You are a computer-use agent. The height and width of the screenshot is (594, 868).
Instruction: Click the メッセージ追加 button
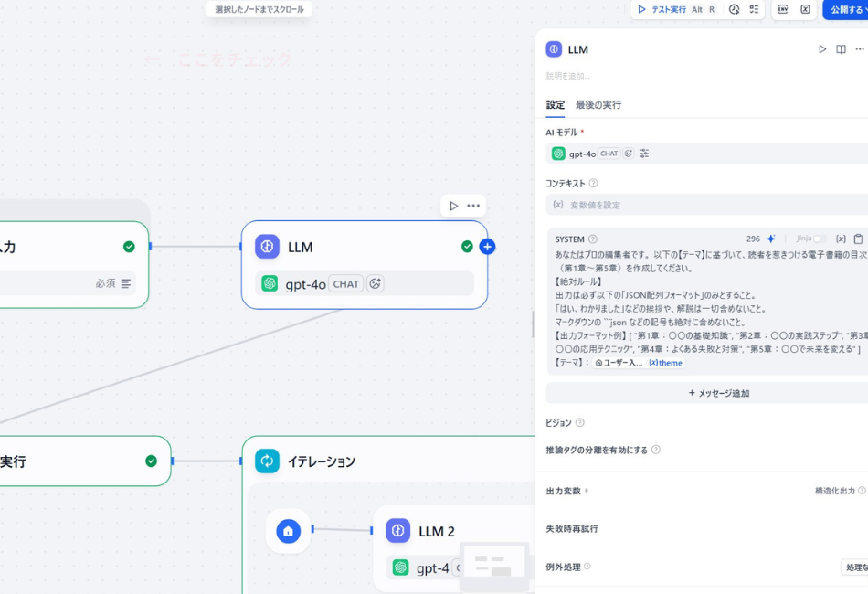pos(717,393)
